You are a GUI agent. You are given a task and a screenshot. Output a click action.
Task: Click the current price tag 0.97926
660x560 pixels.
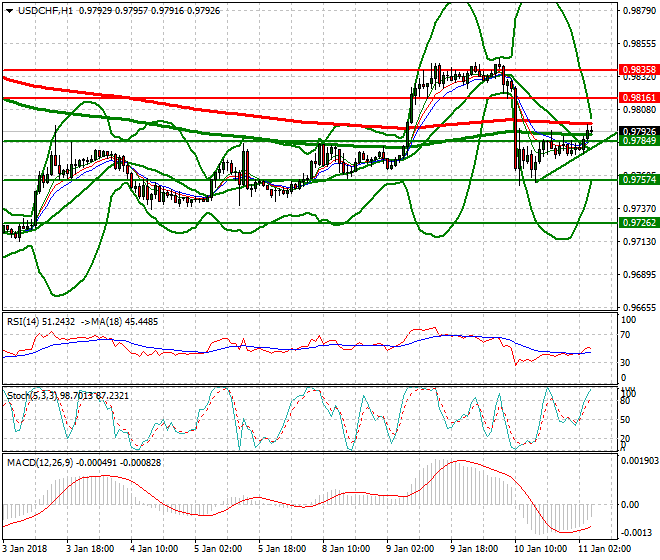tap(639, 131)
